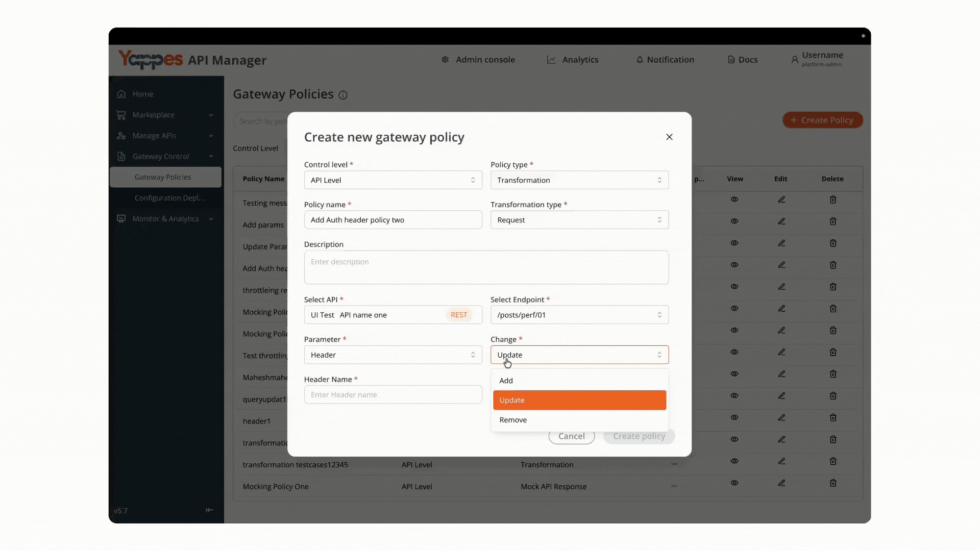Click the Marketplace cart icon
Viewport: 980px width, 551px height.
[x=121, y=115]
